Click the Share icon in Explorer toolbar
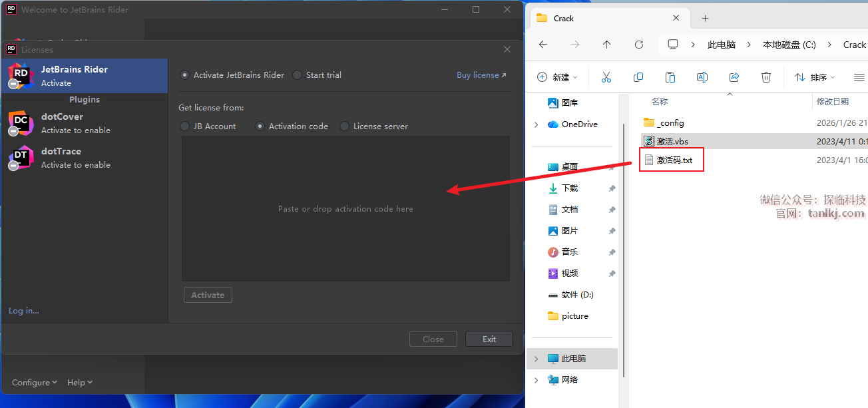 (x=734, y=77)
